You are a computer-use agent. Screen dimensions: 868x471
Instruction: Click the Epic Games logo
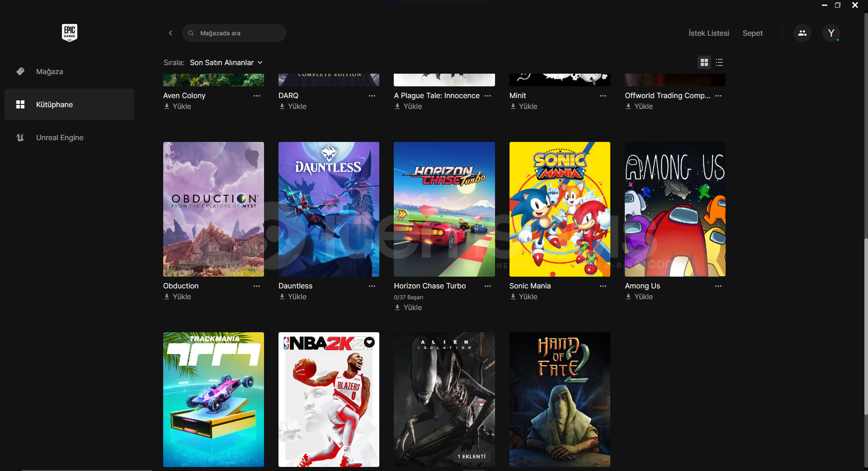[x=70, y=33]
